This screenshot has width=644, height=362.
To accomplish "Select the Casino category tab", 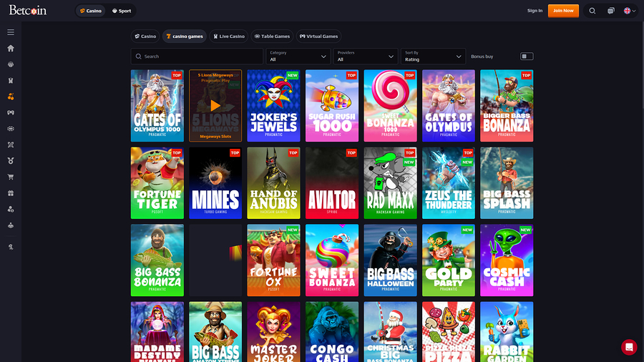I will (145, 36).
